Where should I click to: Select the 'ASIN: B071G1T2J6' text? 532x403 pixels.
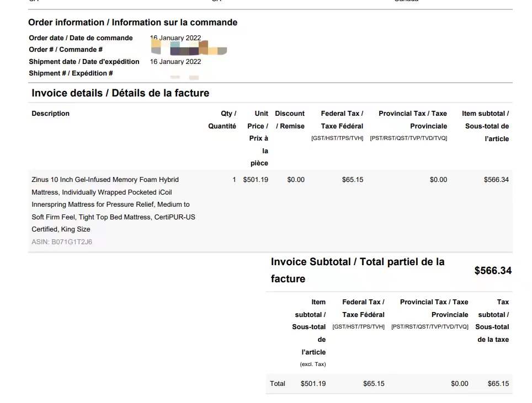pos(62,242)
